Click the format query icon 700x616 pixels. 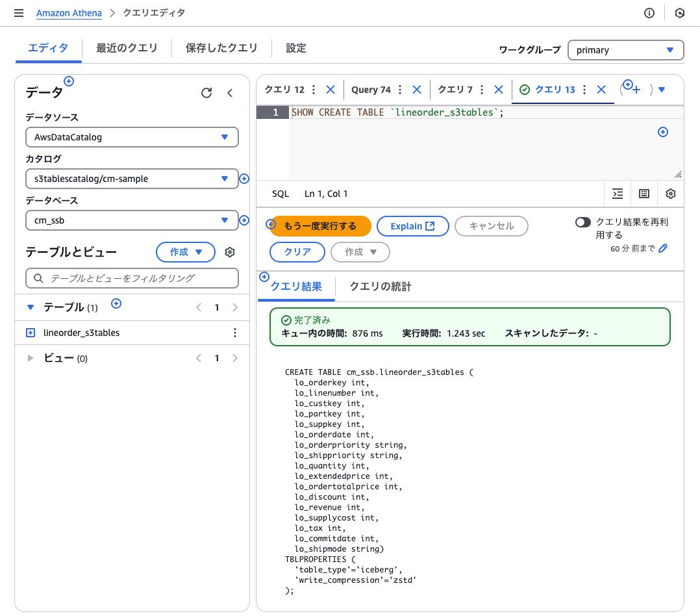tap(618, 194)
